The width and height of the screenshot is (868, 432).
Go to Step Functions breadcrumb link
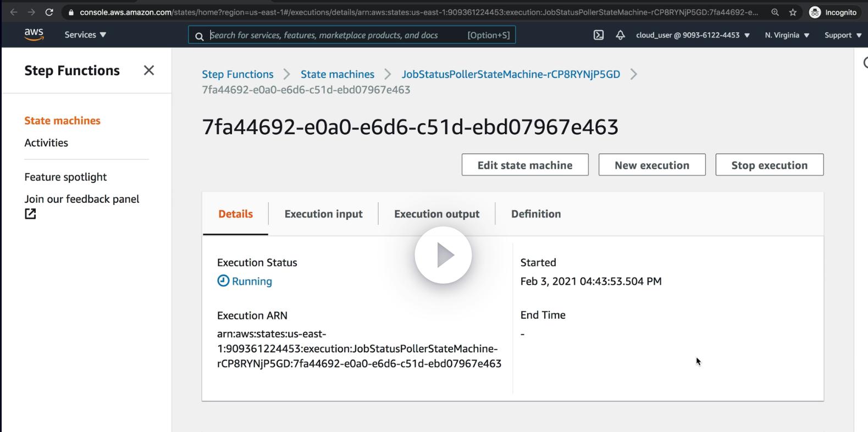pos(237,74)
